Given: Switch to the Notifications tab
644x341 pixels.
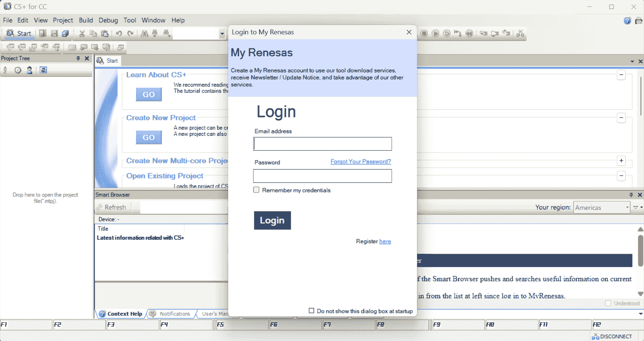Looking at the screenshot, I should click(171, 314).
